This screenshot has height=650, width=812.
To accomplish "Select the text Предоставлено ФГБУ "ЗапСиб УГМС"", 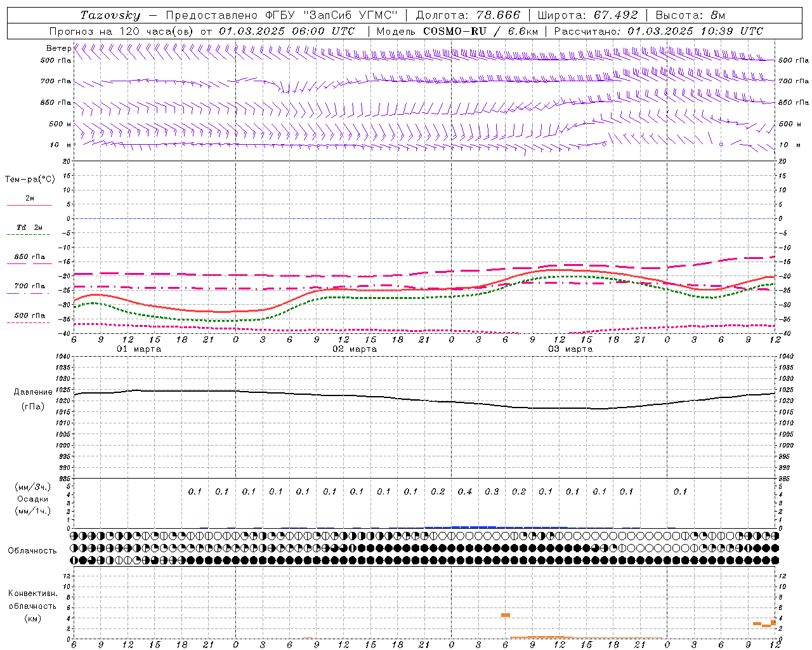I will click(x=281, y=15).
